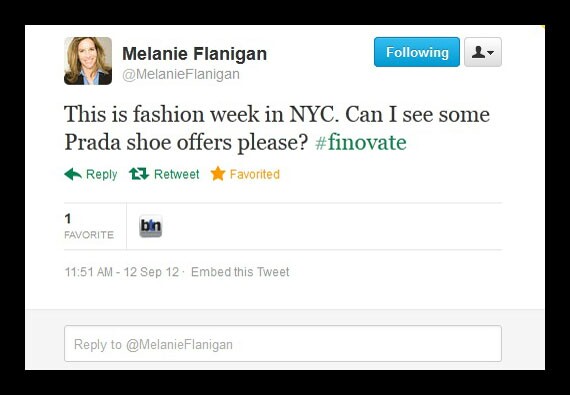
Task: Click the Retweet text label
Action: 177,174
